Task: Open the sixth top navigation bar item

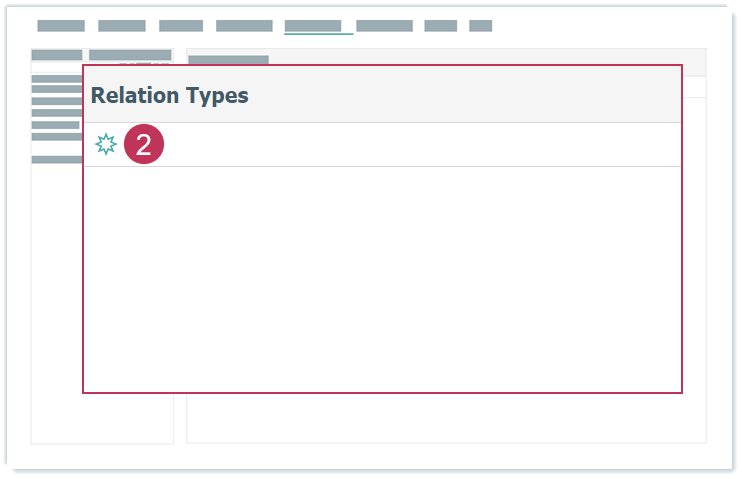Action: point(384,26)
